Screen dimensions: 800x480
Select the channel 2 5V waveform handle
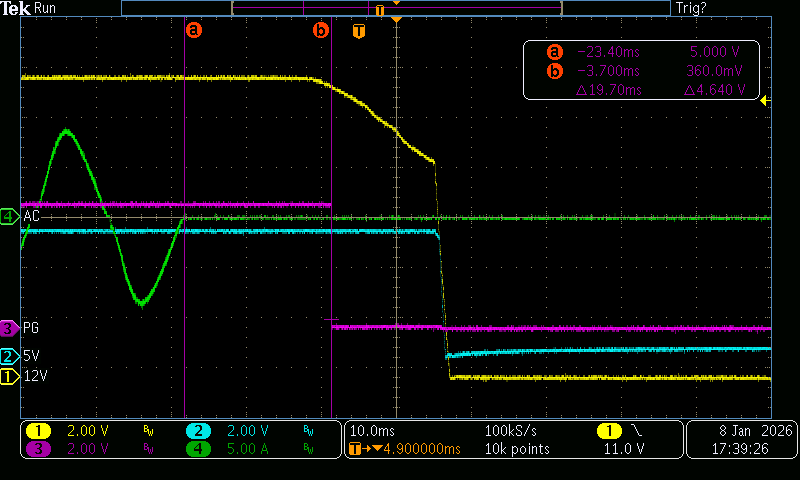(8, 356)
